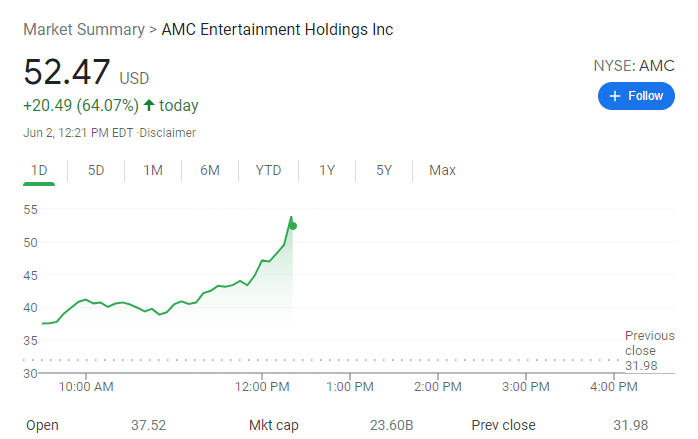Screen dimensions: 698x439
Task: Switch to the 5D range tab
Action: click(x=96, y=170)
